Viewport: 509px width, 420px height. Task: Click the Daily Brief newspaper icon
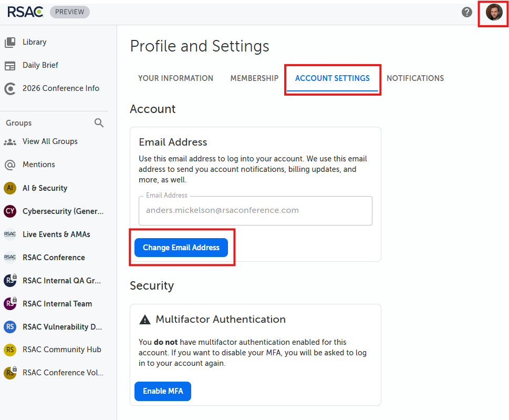point(10,65)
